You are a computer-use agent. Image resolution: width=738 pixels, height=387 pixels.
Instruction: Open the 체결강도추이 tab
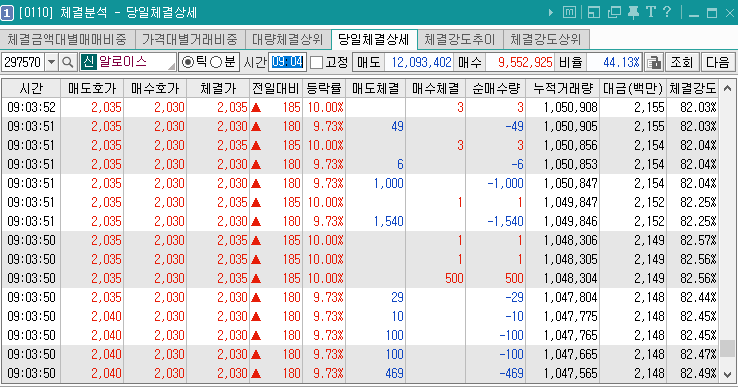coord(460,39)
